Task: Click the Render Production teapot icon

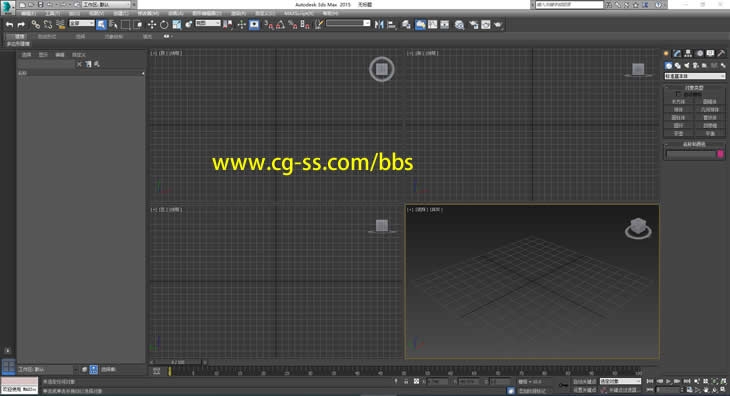Action: coord(498,25)
